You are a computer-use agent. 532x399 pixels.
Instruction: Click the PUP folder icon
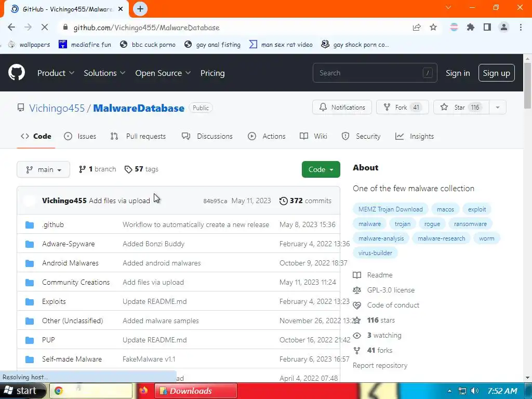30,340
